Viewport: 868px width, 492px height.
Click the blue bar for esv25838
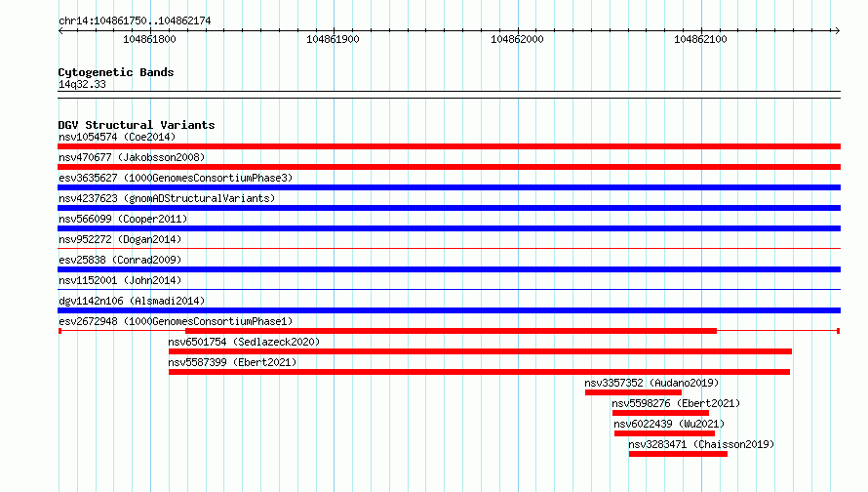point(449,269)
